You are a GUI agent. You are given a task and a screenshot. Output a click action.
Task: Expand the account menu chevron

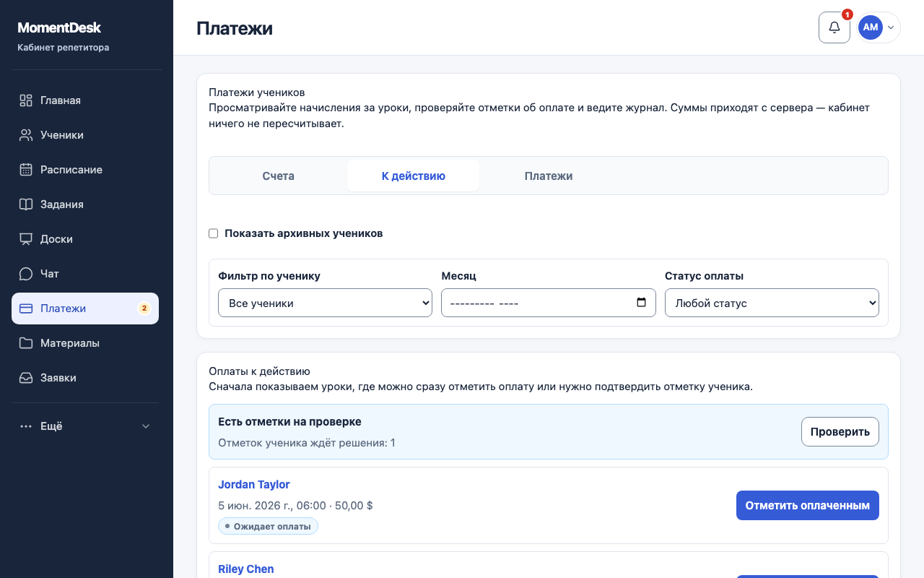point(891,27)
